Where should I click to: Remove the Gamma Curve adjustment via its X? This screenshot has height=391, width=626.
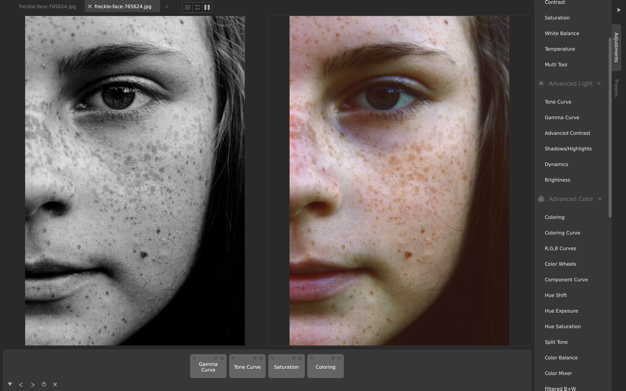point(195,358)
